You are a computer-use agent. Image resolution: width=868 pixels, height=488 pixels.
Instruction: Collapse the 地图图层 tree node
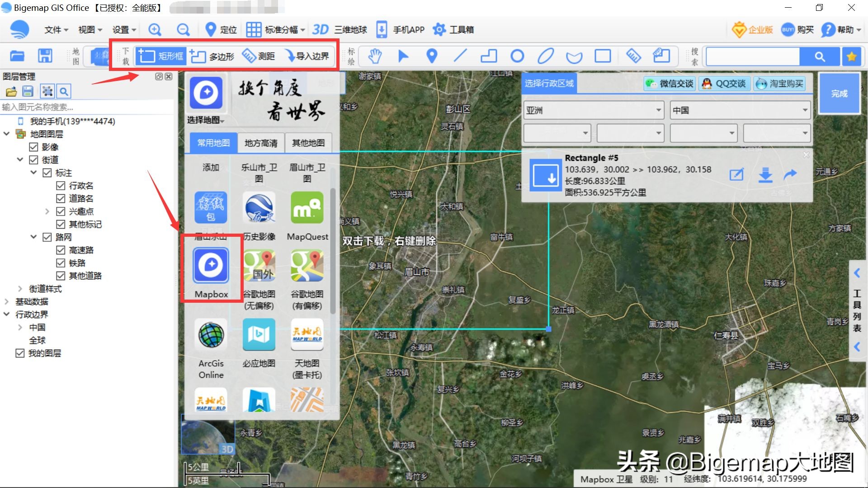tap(6, 134)
